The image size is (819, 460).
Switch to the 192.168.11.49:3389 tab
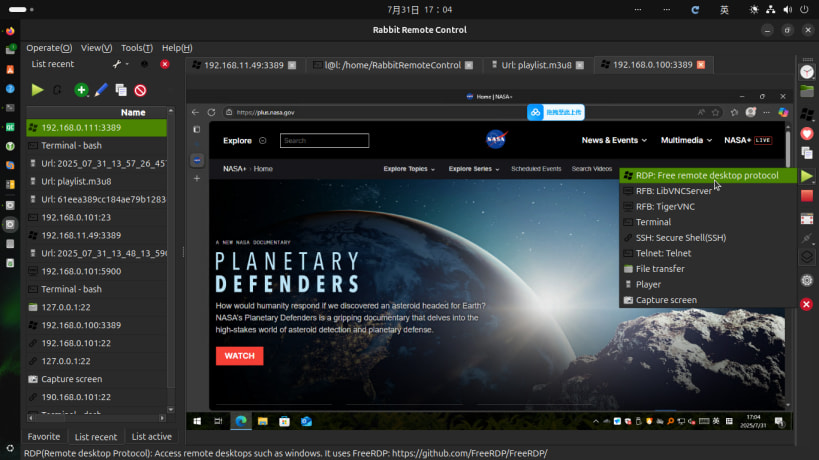click(243, 65)
